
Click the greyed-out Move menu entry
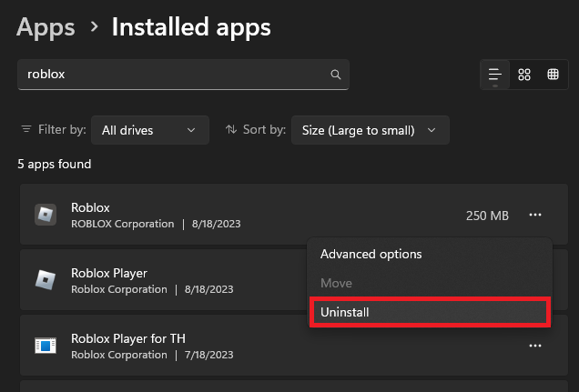pyautogui.click(x=336, y=283)
